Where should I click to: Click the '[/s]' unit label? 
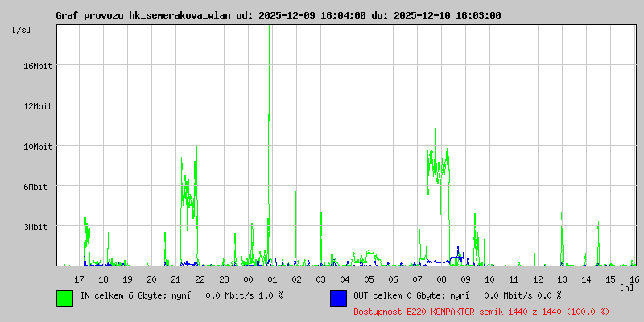coord(22,30)
